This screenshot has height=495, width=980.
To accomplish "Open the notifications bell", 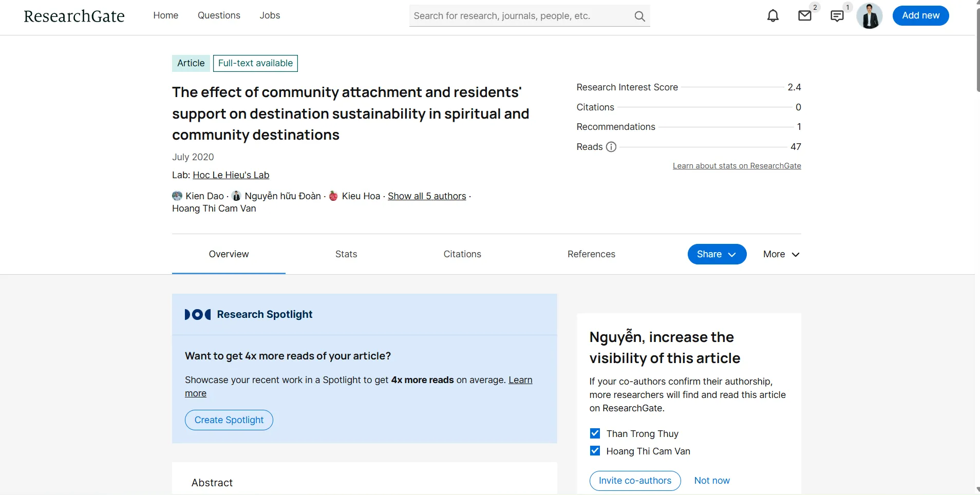I will (x=773, y=16).
